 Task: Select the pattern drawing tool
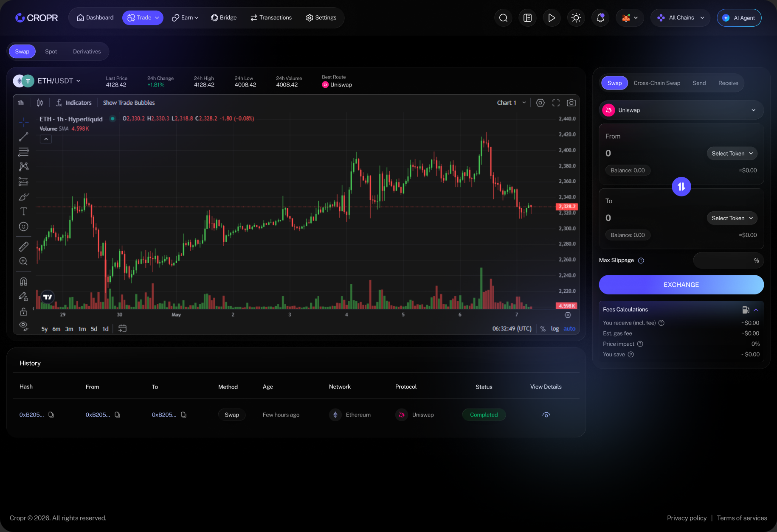pyautogui.click(x=24, y=167)
